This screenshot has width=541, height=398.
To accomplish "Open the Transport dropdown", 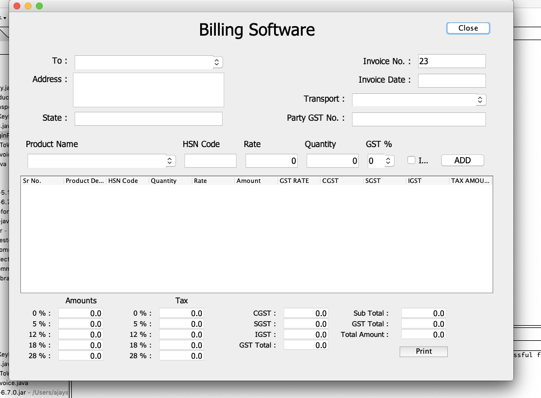I will pyautogui.click(x=419, y=100).
